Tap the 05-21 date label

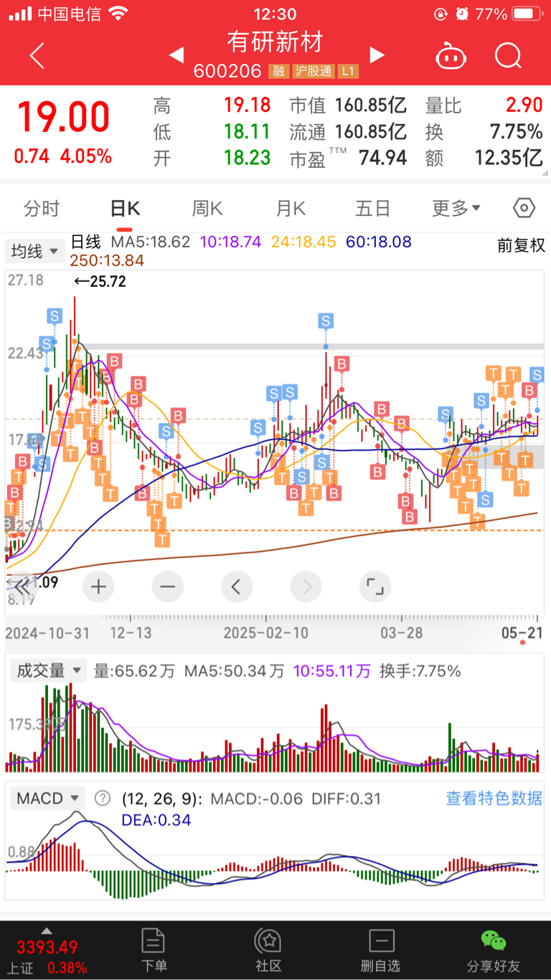(523, 633)
